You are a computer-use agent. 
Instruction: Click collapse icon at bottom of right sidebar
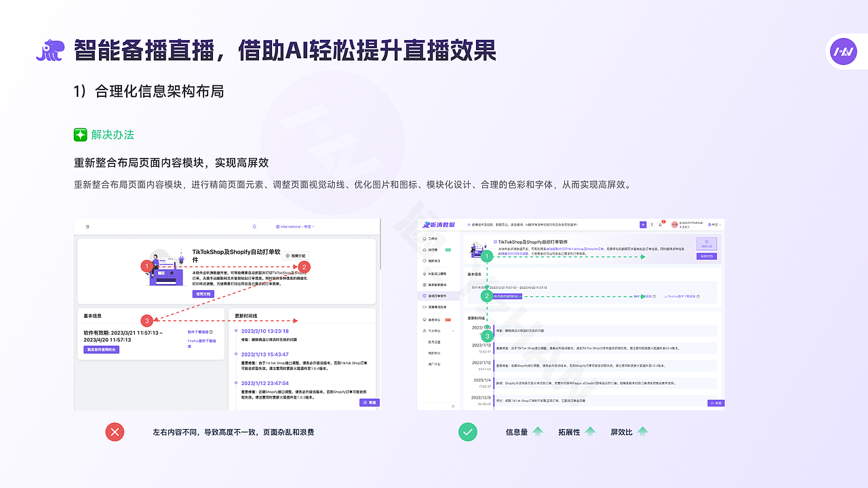point(453,406)
